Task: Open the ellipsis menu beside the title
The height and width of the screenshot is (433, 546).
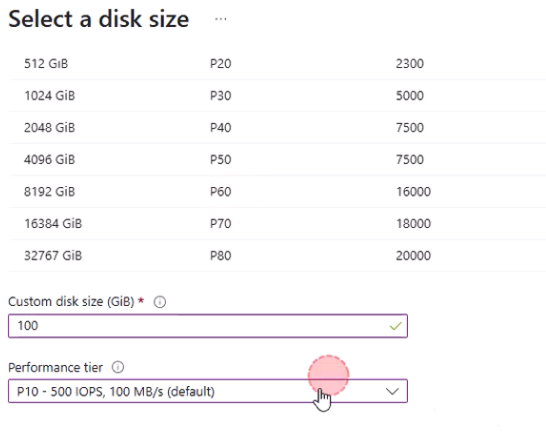Action: point(220,19)
